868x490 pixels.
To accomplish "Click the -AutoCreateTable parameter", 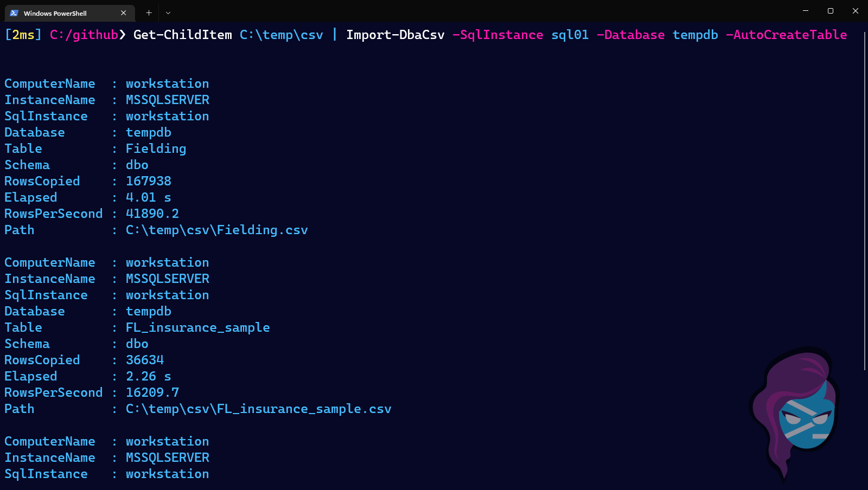I will 786,35.
